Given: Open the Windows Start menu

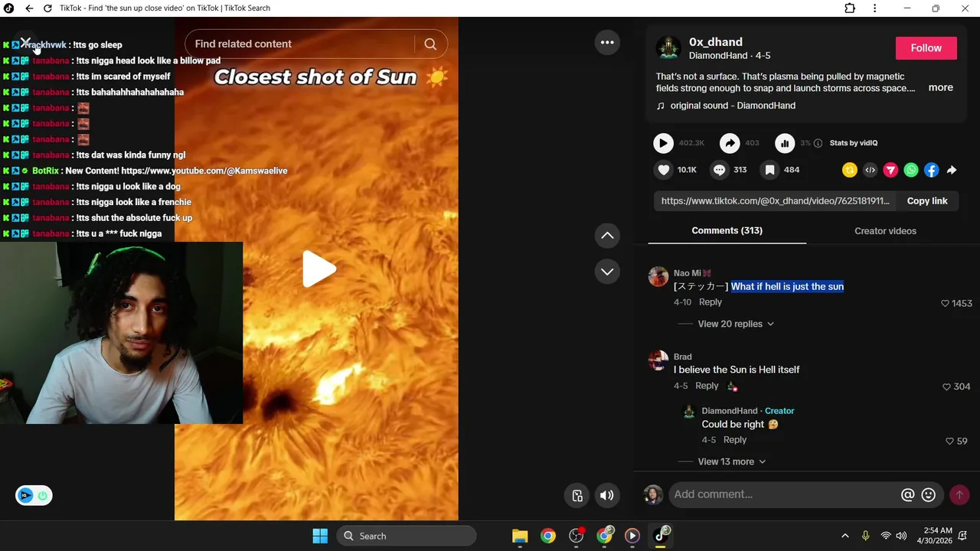Looking at the screenshot, I should pyautogui.click(x=320, y=536).
